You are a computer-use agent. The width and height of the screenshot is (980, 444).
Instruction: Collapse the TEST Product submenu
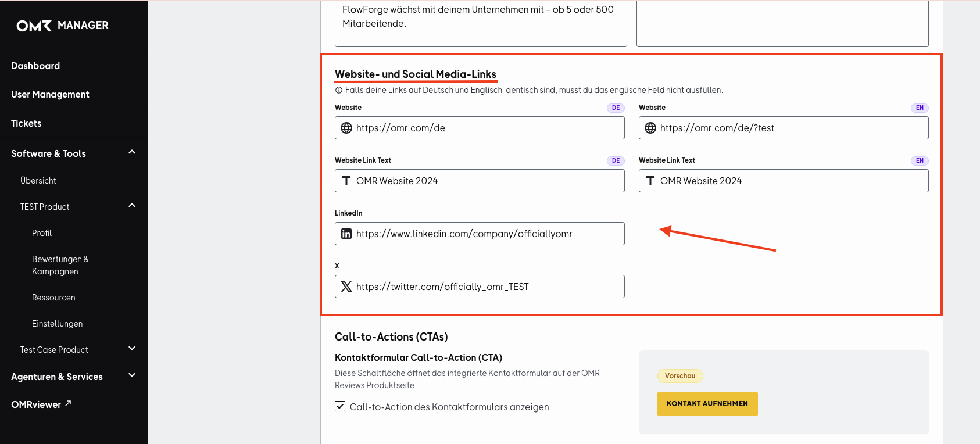pos(132,206)
